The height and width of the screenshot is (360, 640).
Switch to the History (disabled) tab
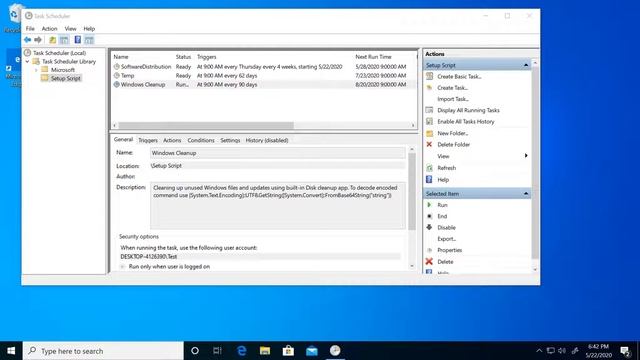point(267,140)
